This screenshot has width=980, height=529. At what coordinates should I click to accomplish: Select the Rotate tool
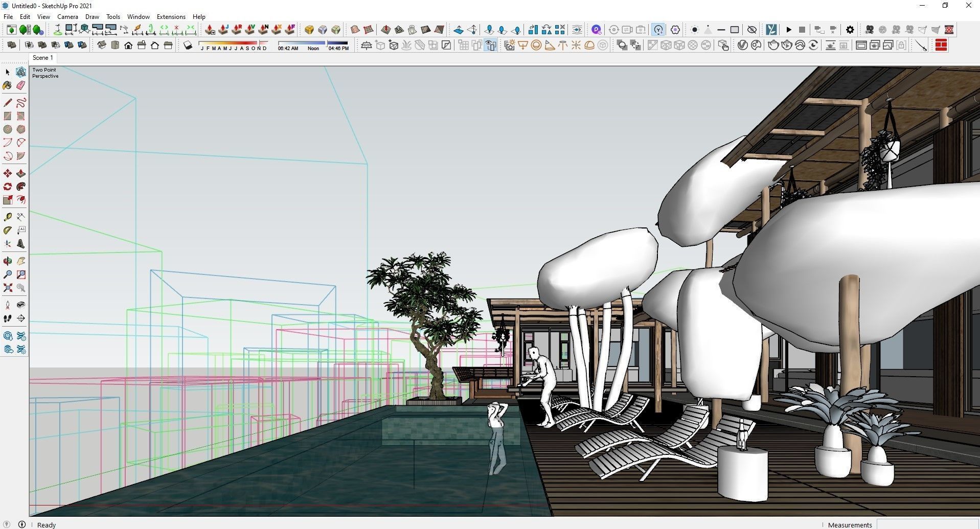(8, 187)
